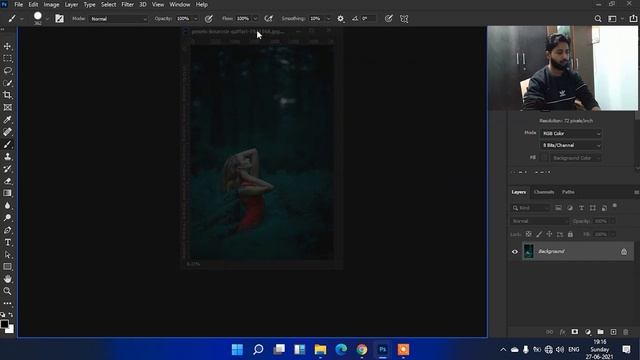Open the layer blend mode Normal dropdown
640x360 pixels.
tap(539, 221)
